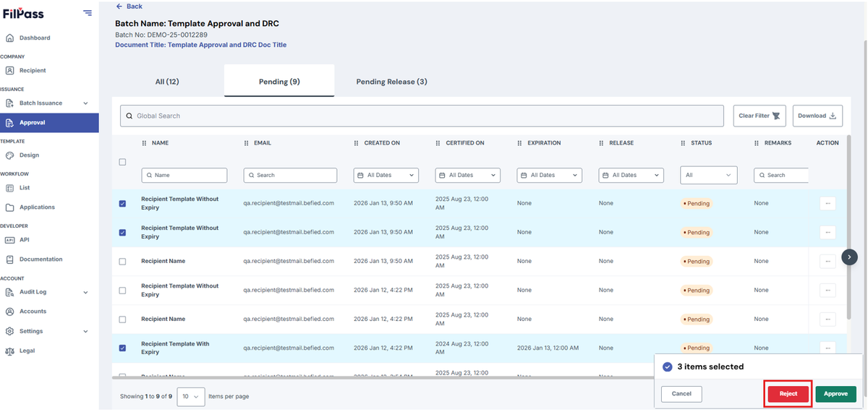868x412 pixels.
Task: Collapse sidebar using the hamburger menu icon
Action: pyautogui.click(x=88, y=12)
